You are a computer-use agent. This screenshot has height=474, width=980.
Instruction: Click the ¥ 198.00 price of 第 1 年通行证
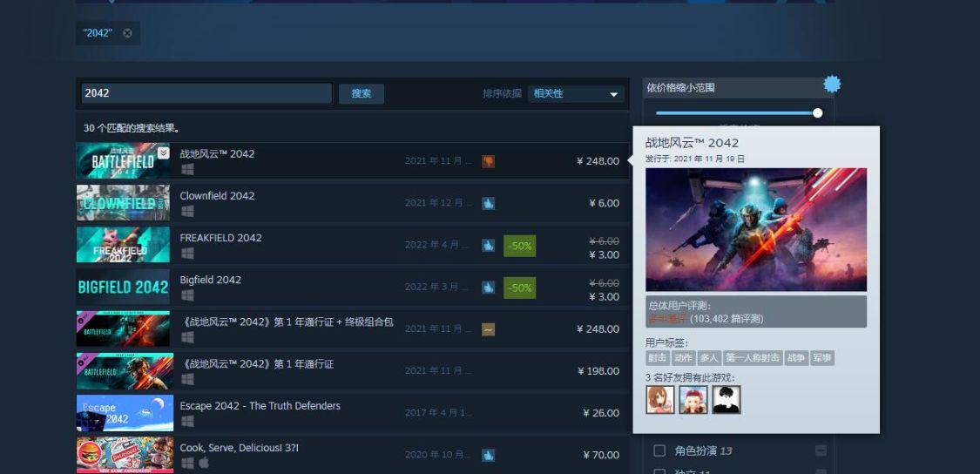(x=598, y=371)
